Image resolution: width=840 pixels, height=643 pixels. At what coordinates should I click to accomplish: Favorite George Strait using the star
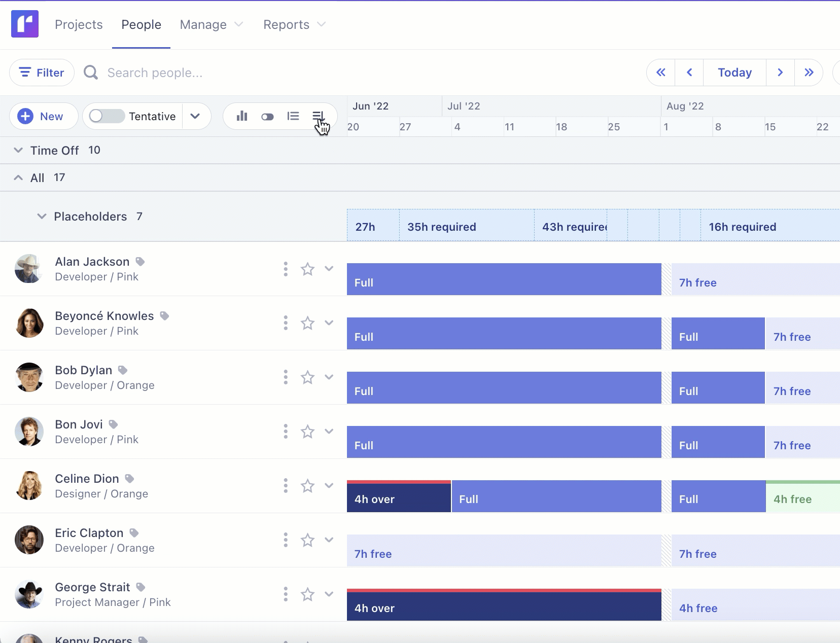[308, 594]
